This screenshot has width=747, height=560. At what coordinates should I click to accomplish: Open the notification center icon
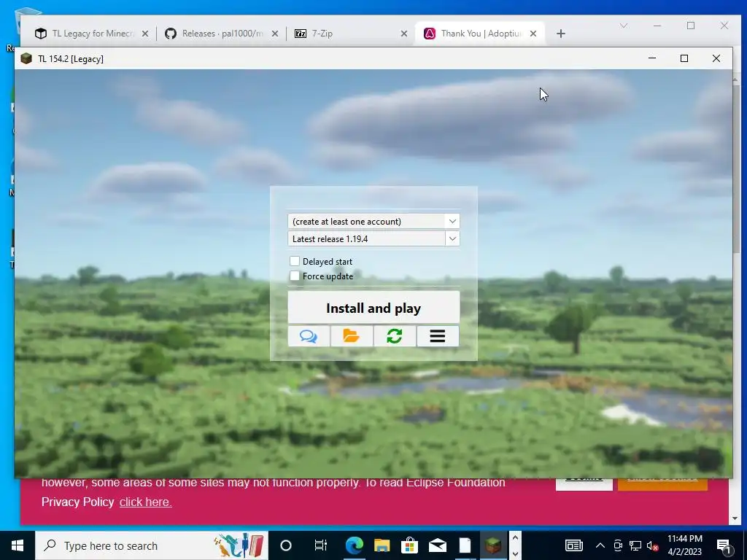724,545
